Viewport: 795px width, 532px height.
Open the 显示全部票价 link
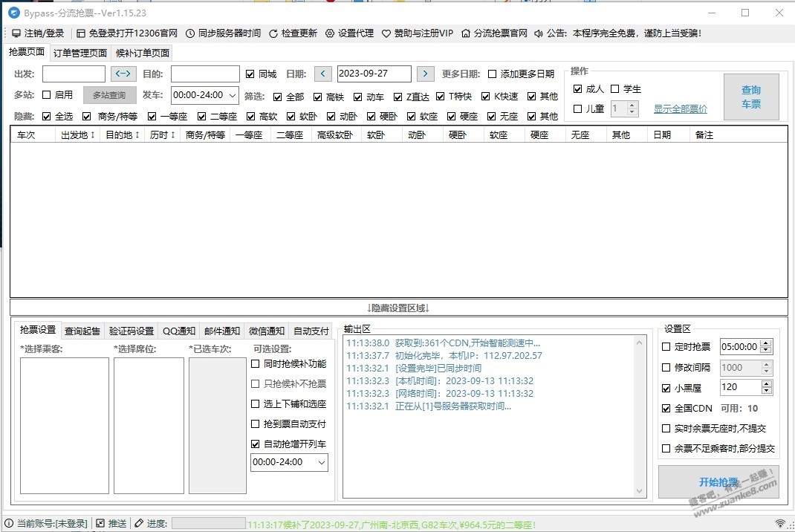coord(681,109)
